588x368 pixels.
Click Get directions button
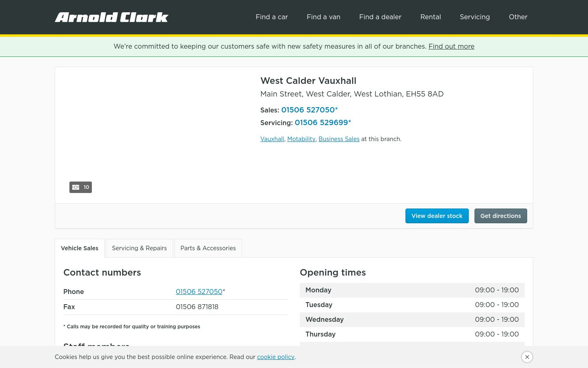coord(501,216)
